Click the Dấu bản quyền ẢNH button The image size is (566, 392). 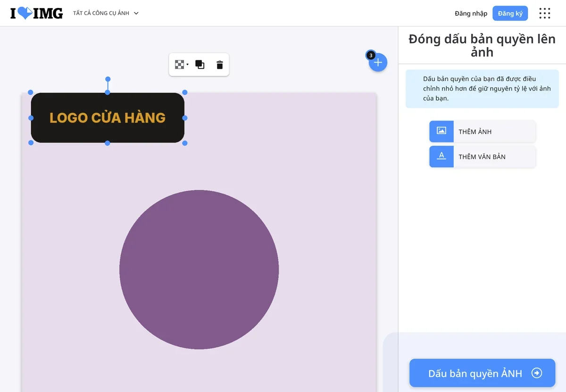[x=482, y=373]
